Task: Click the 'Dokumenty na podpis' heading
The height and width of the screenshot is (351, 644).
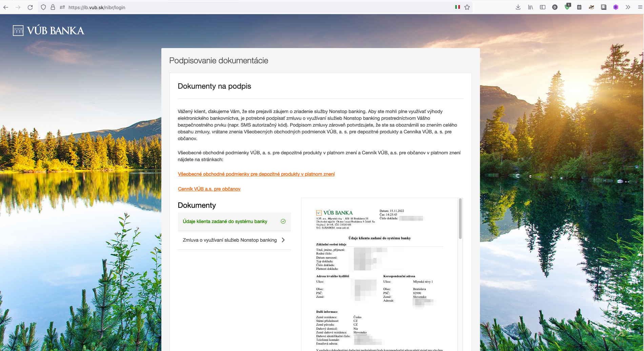Action: [214, 86]
